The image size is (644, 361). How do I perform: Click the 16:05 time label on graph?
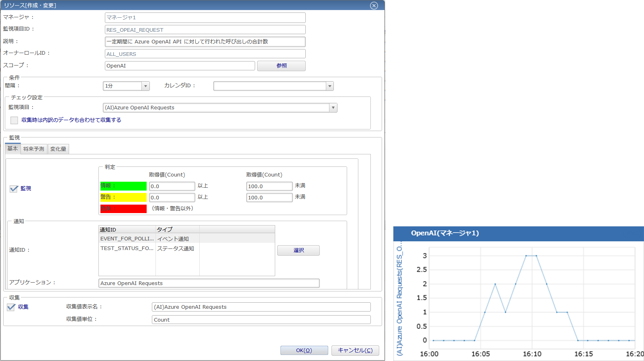pyautogui.click(x=480, y=354)
